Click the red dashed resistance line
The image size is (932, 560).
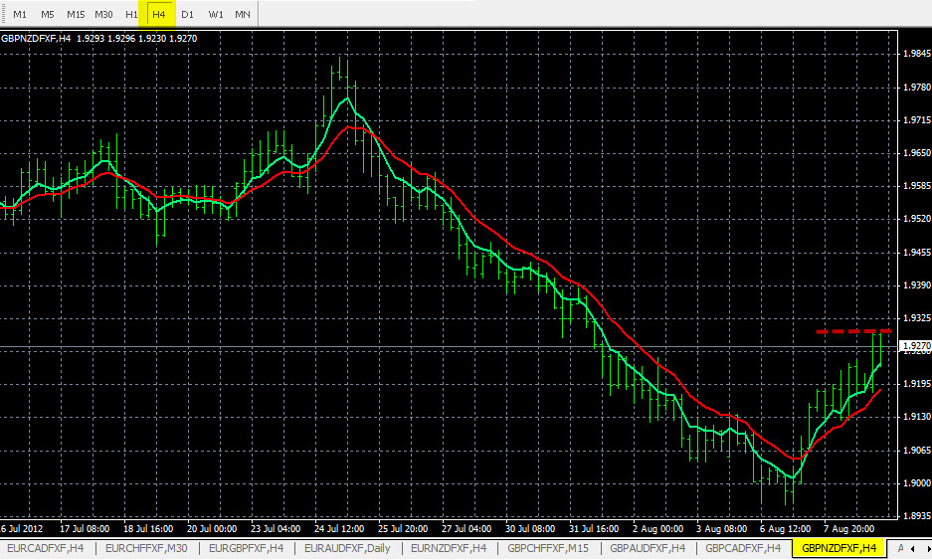coord(853,331)
